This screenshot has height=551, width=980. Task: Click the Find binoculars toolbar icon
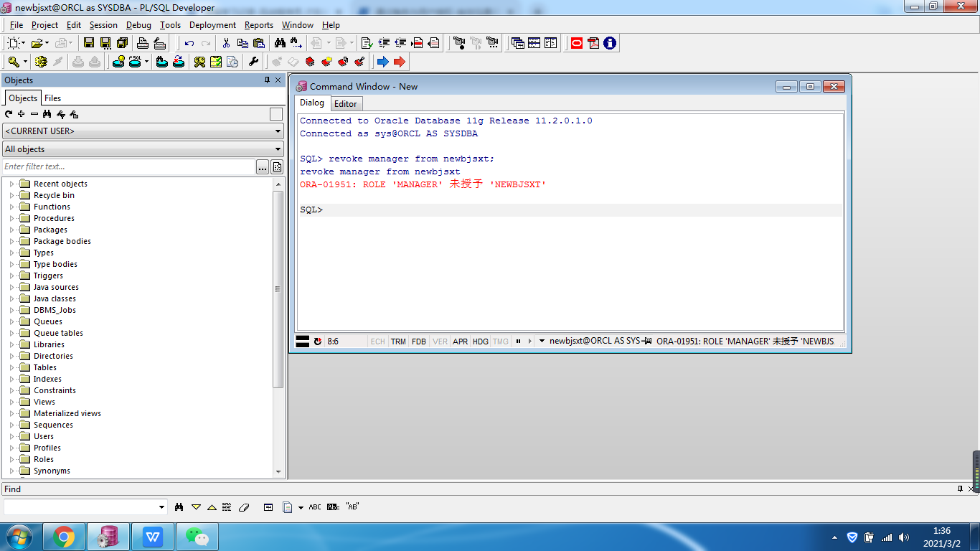[281, 43]
